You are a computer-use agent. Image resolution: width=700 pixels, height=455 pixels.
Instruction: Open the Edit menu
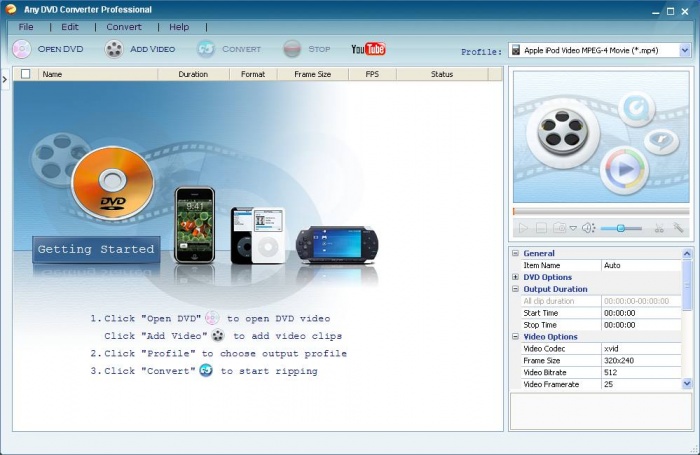pos(70,27)
